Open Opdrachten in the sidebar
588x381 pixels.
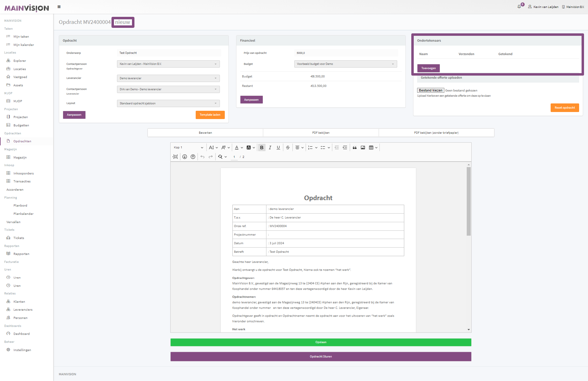22,141
